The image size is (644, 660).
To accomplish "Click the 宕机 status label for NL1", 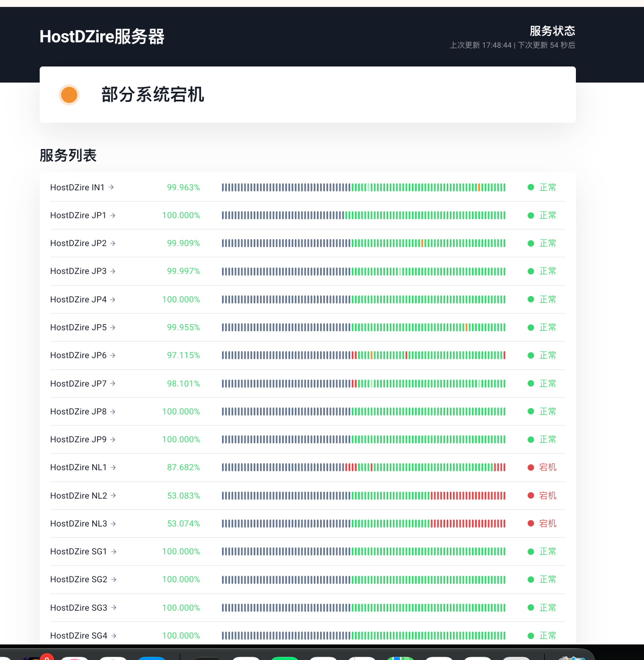I will pyautogui.click(x=547, y=467).
